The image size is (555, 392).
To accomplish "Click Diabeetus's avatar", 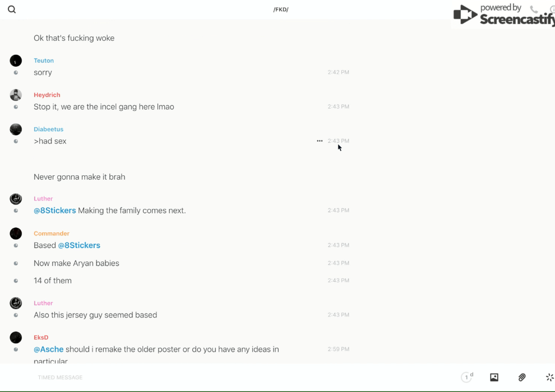I will (x=16, y=129).
